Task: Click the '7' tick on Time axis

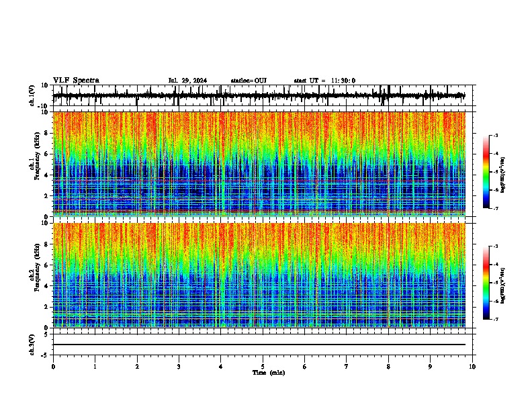Action: [x=347, y=367]
